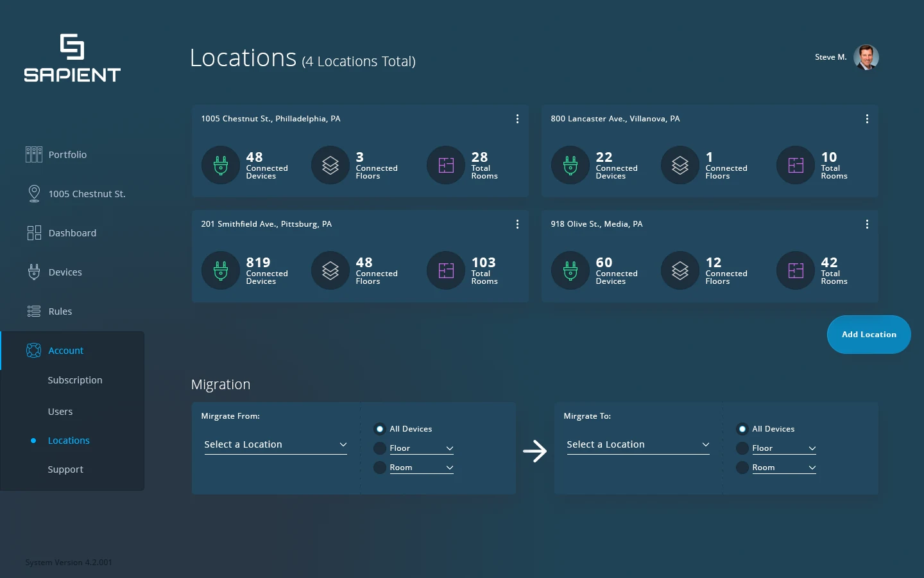Click the Sapient logo
Viewport: 924px width, 578px height.
point(72,58)
